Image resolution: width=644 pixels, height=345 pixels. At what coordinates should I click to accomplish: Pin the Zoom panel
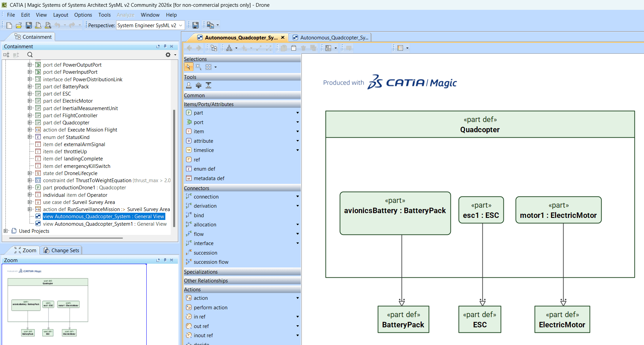pos(165,260)
